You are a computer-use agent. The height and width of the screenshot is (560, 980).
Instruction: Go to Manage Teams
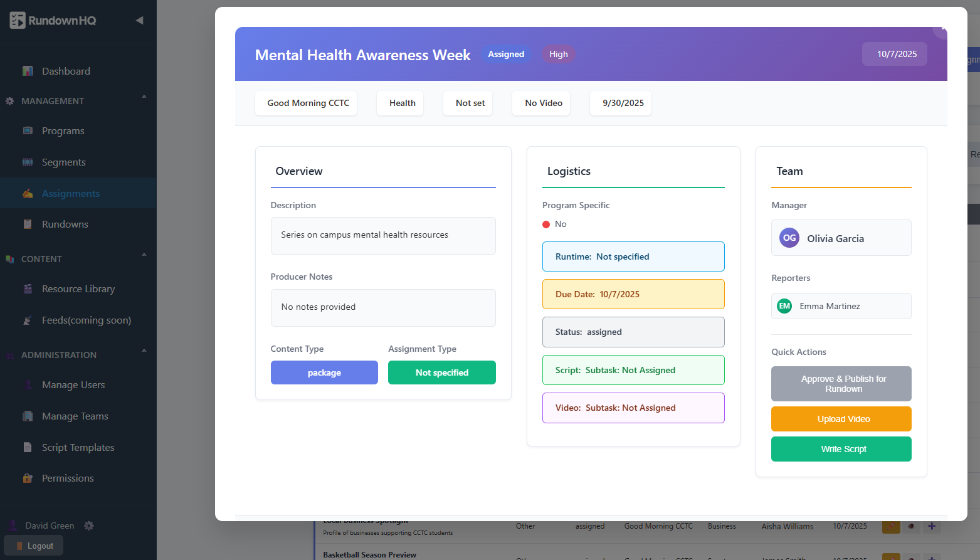75,416
